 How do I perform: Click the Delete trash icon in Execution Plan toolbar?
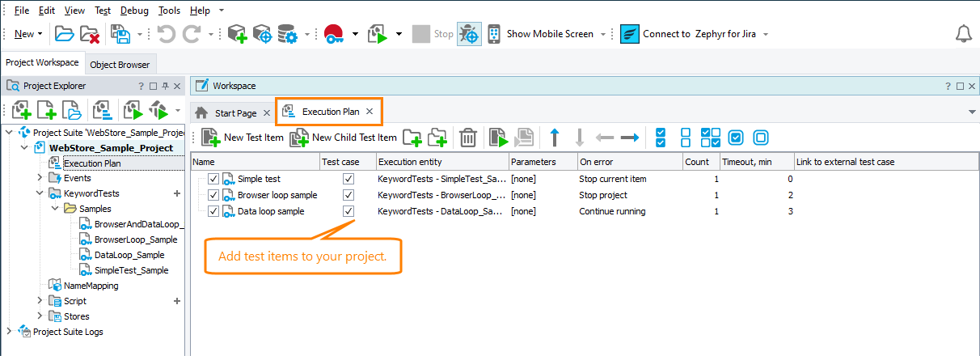[x=467, y=138]
